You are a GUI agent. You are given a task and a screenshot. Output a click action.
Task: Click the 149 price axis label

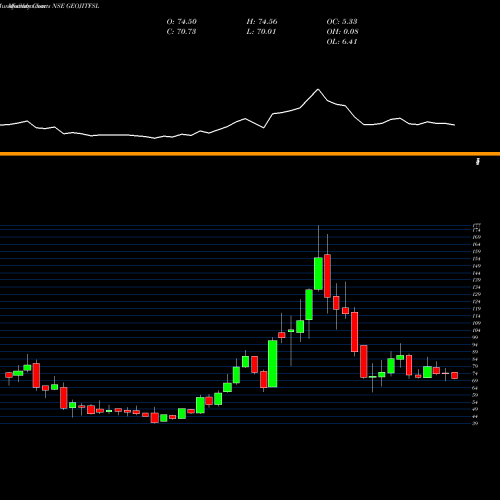point(476,266)
